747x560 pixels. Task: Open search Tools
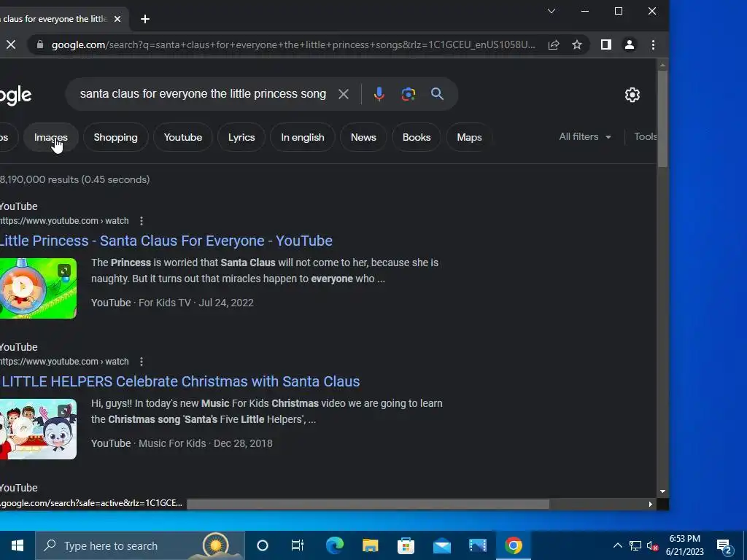pos(645,136)
